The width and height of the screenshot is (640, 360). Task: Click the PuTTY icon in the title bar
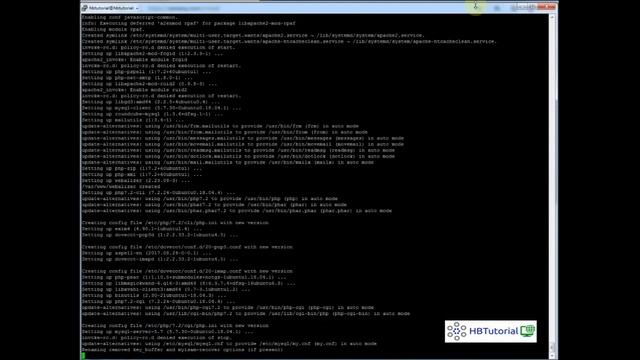(x=84, y=8)
